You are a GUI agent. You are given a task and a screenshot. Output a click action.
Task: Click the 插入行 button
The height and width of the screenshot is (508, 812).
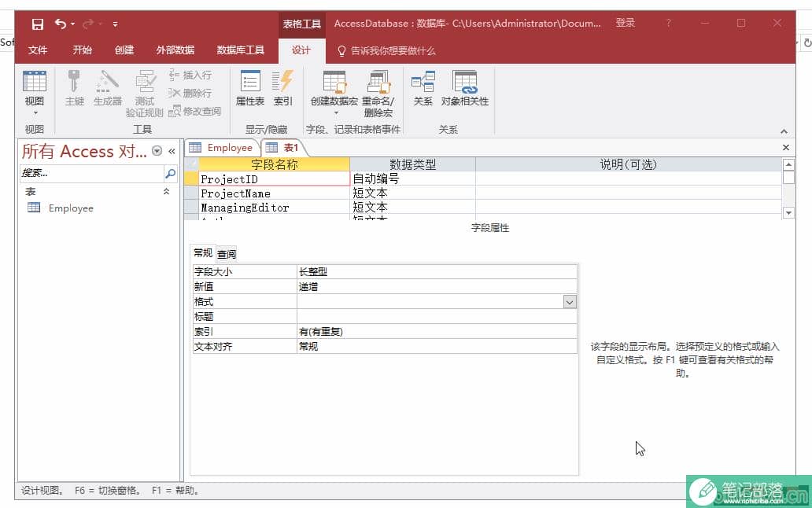click(190, 75)
